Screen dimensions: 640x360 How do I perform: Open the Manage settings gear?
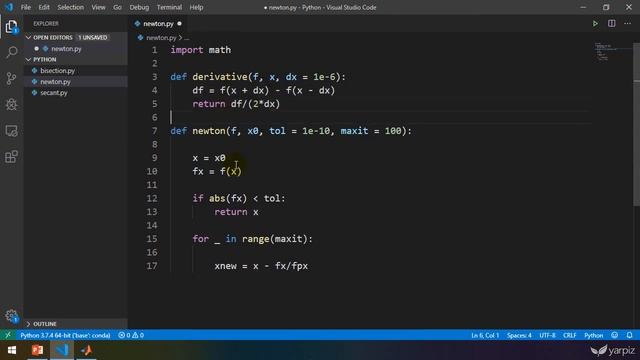coord(11,316)
